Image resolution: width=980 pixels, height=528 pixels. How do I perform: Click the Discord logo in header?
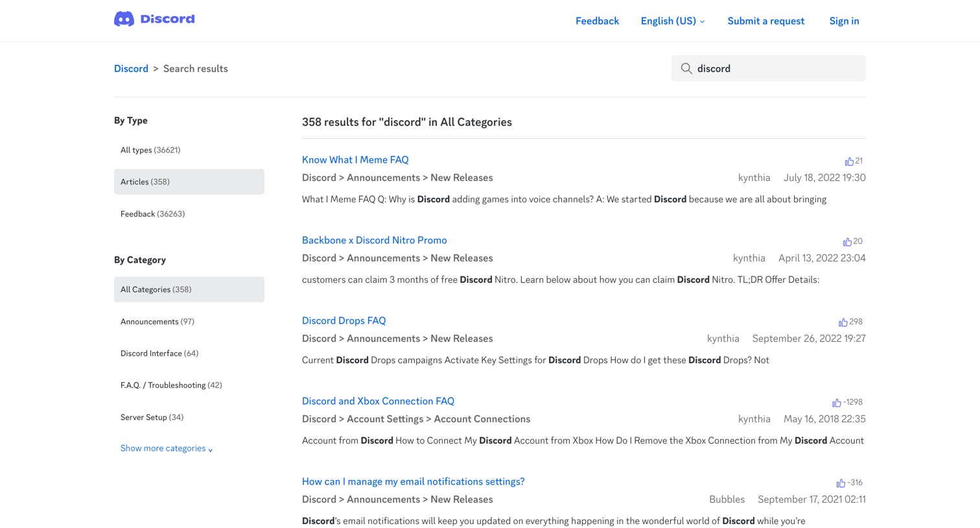[x=154, y=19]
